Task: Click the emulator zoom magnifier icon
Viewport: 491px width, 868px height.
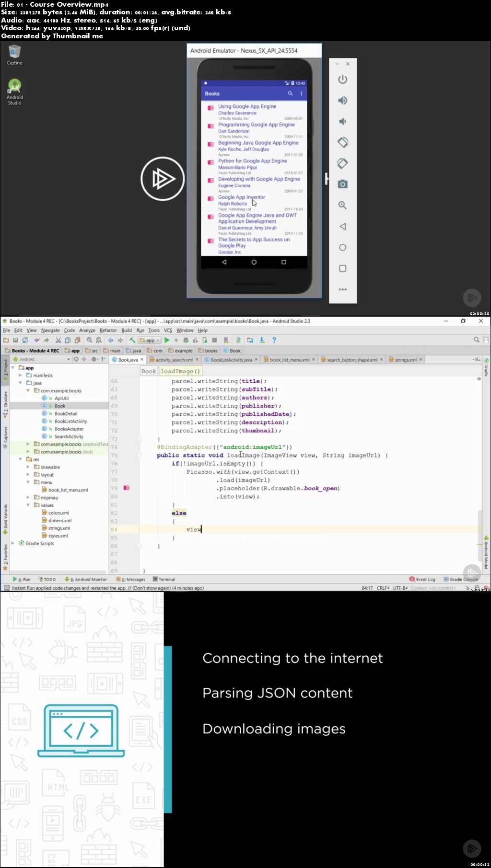Action: (x=342, y=205)
